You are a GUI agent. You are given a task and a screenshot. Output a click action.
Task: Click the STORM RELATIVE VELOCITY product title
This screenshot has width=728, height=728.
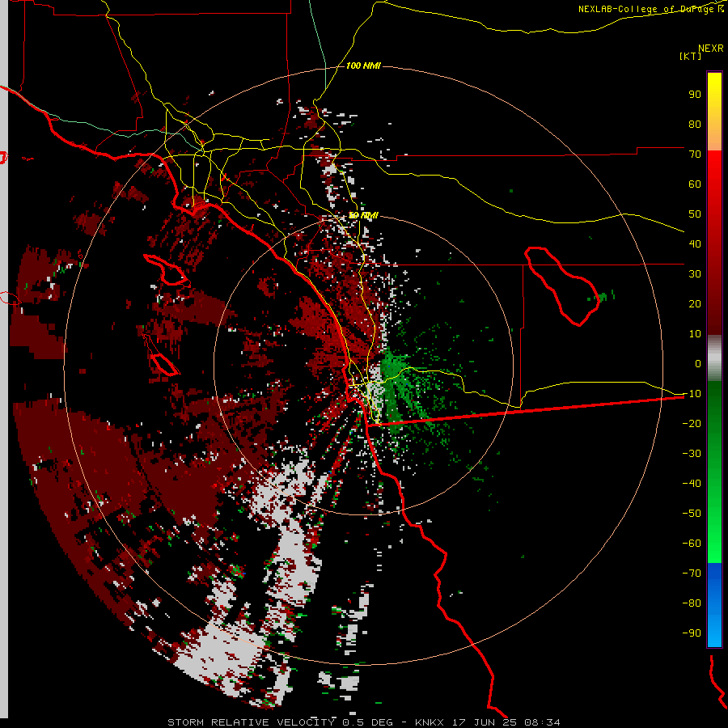pyautogui.click(x=251, y=722)
